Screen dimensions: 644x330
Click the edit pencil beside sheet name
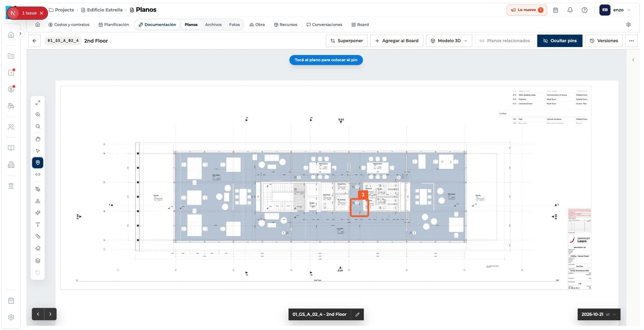click(x=357, y=314)
